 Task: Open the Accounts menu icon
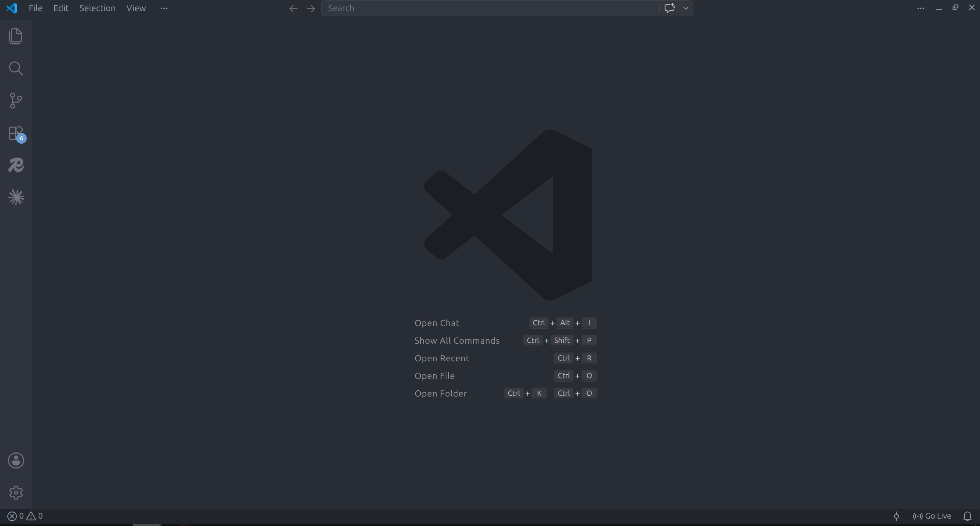pyautogui.click(x=16, y=460)
